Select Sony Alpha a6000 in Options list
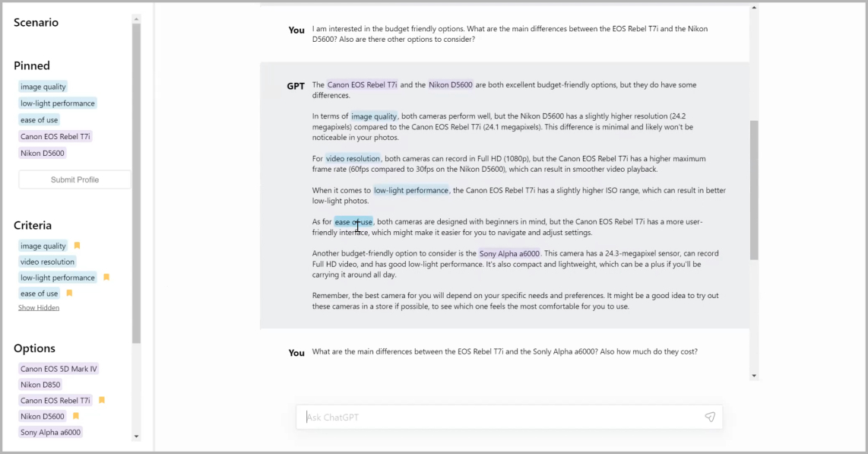The width and height of the screenshot is (868, 454). point(50,433)
